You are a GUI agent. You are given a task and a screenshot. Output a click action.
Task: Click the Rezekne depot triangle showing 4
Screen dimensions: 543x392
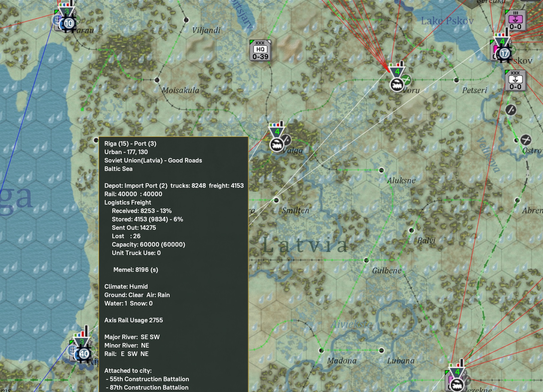(457, 372)
